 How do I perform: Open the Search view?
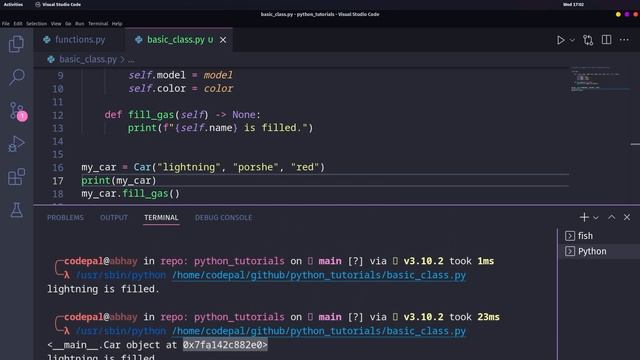click(16, 77)
